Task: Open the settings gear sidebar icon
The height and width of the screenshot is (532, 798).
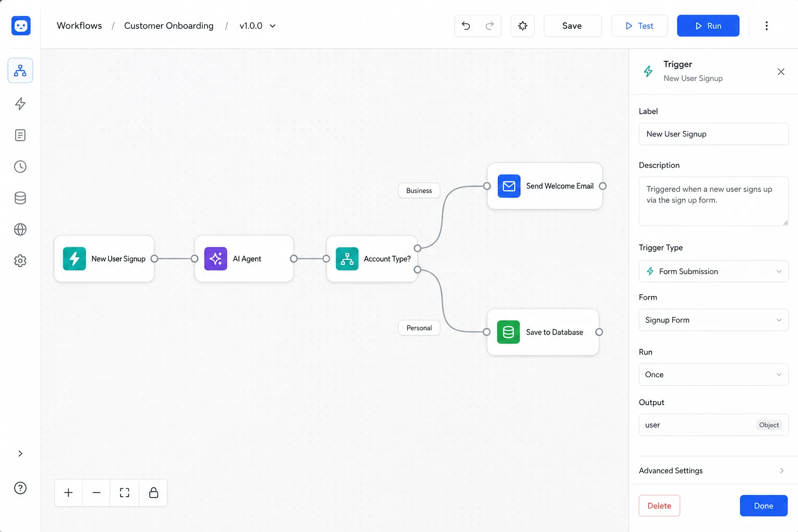Action: 20,261
